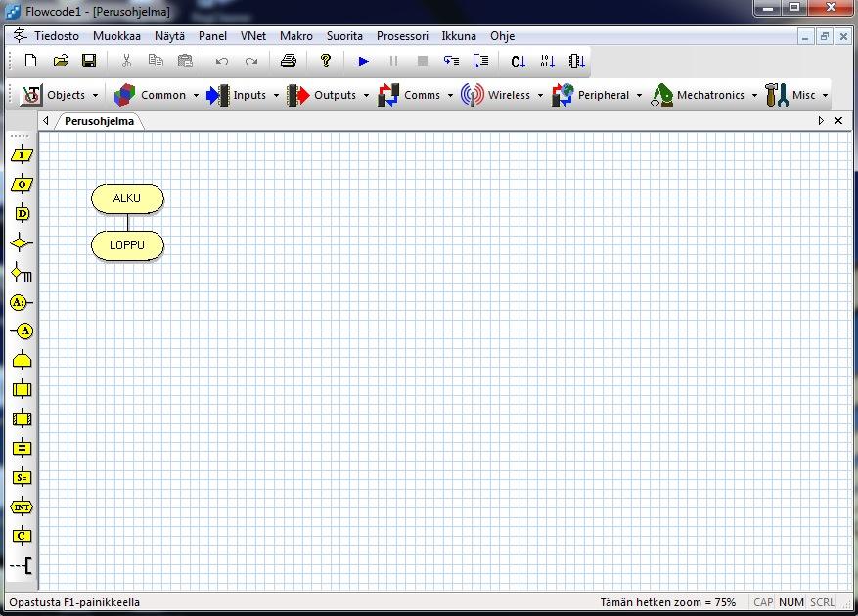This screenshot has width=858, height=616.
Task: Open the Näytä menu
Action: click(x=169, y=36)
